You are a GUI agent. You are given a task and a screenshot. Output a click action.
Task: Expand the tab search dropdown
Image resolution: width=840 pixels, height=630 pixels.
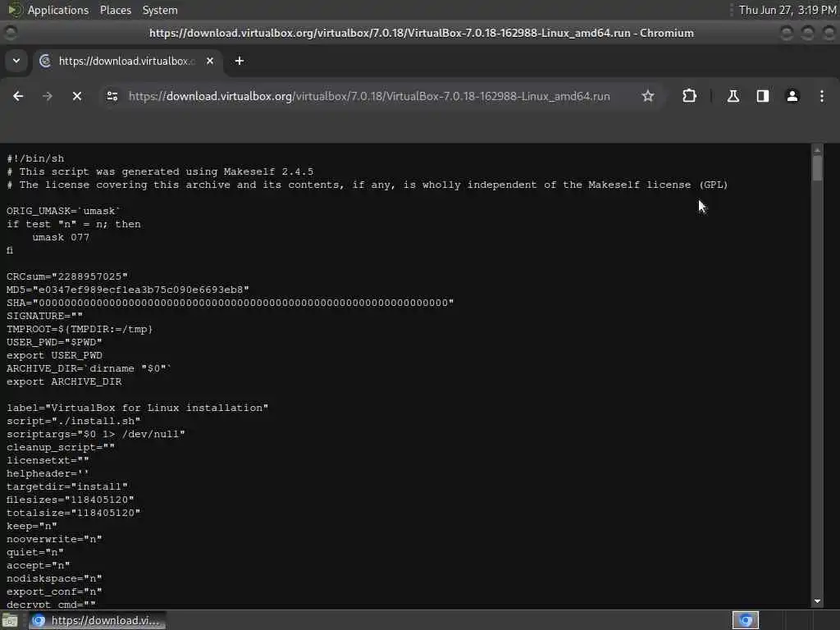[x=16, y=61]
